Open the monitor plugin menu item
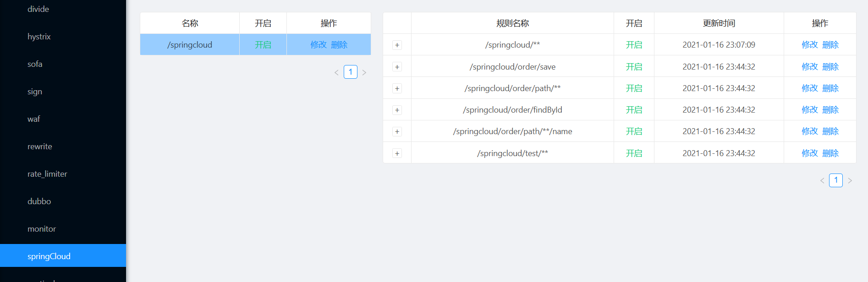Viewport: 868px width, 282px height. pyautogui.click(x=63, y=229)
